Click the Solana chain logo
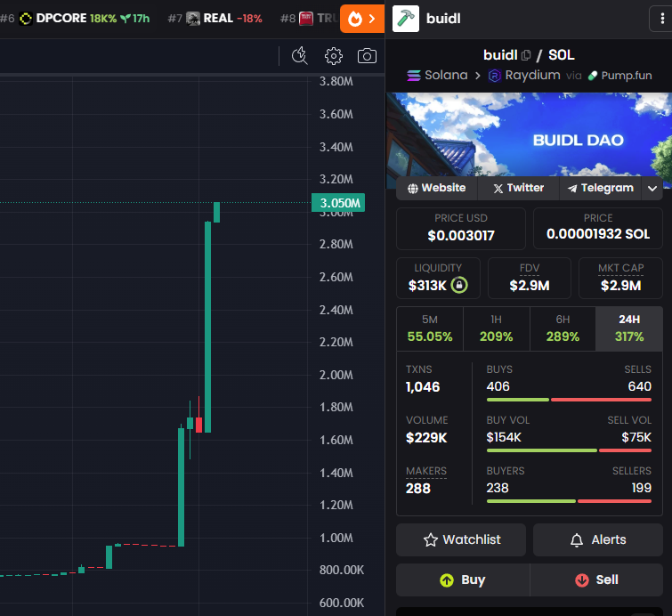 pos(414,76)
